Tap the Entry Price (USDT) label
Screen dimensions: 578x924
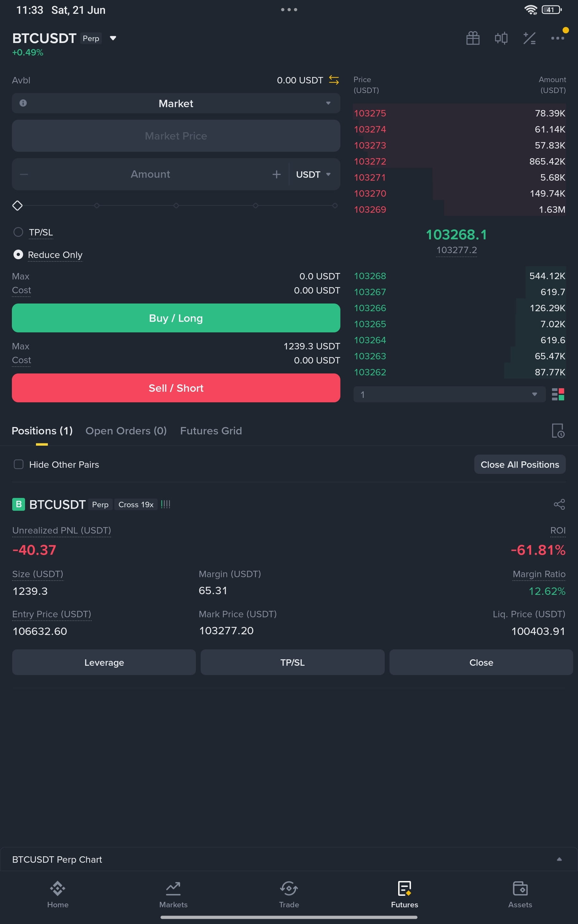click(x=52, y=614)
